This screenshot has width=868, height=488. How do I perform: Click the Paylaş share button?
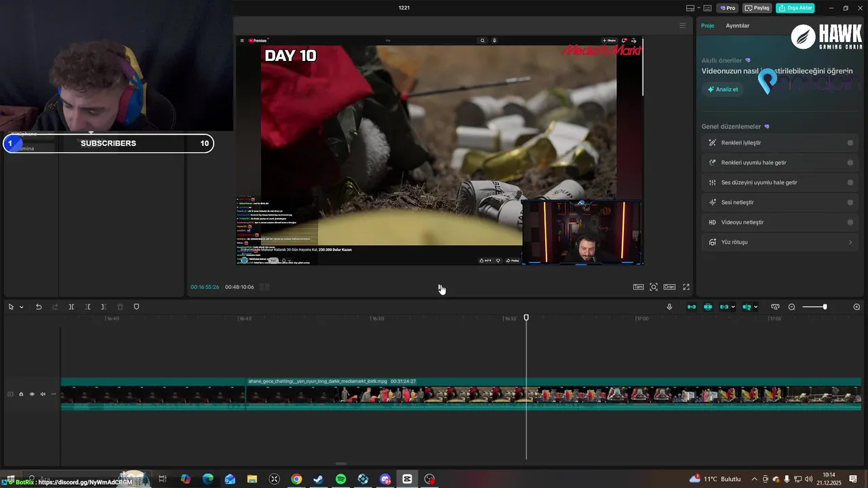(757, 8)
